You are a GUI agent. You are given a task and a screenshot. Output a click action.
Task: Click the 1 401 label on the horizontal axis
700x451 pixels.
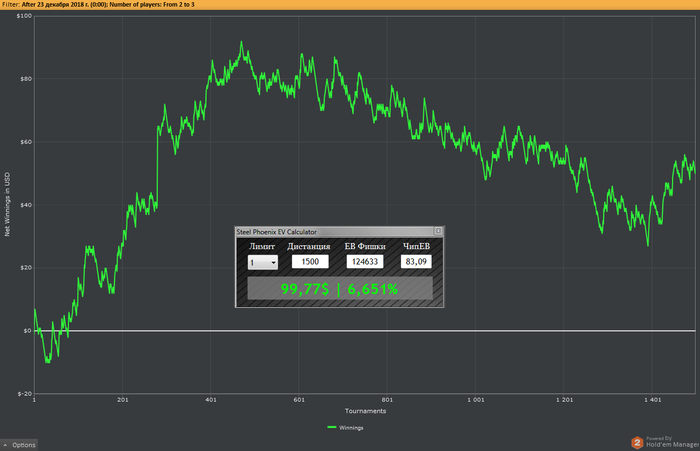coord(653,400)
